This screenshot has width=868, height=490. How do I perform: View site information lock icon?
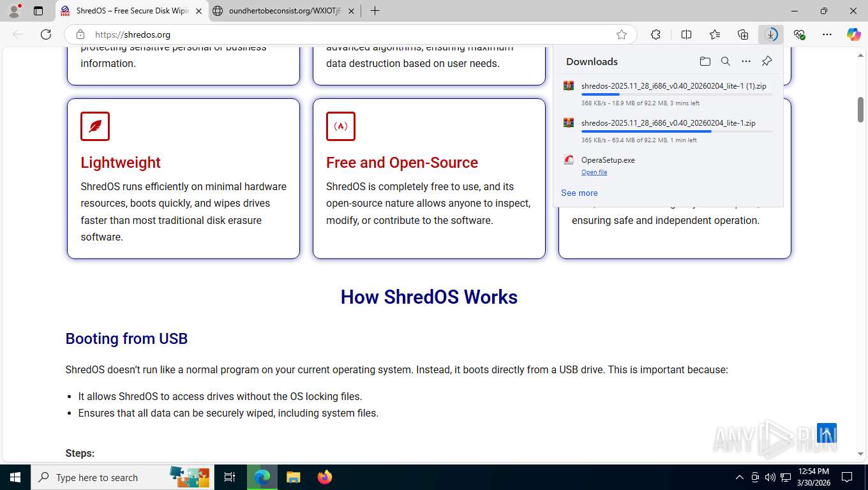point(80,34)
